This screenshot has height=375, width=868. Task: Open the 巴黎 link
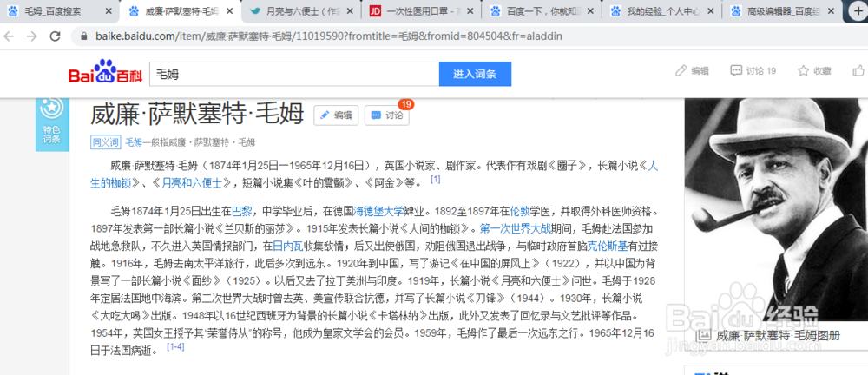click(242, 211)
